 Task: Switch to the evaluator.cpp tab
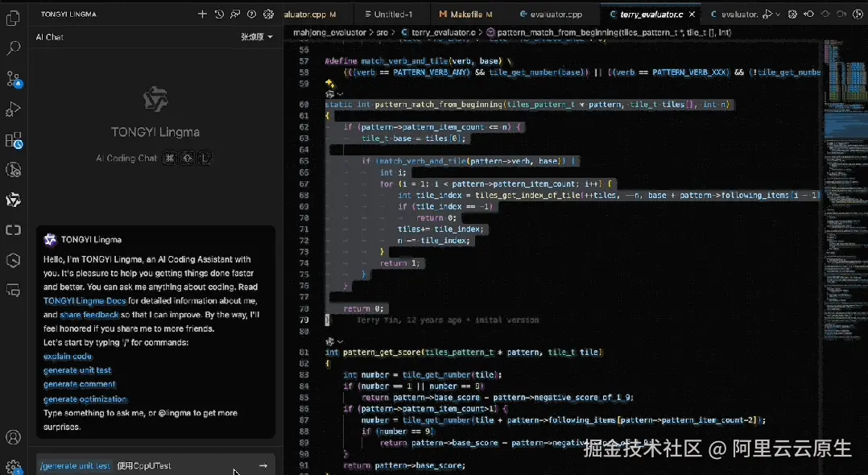click(x=552, y=14)
